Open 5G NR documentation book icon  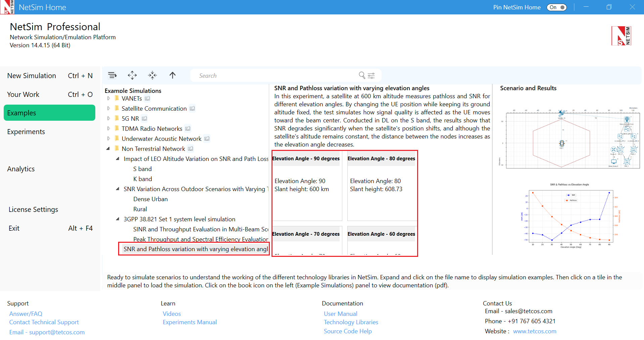coord(144,119)
